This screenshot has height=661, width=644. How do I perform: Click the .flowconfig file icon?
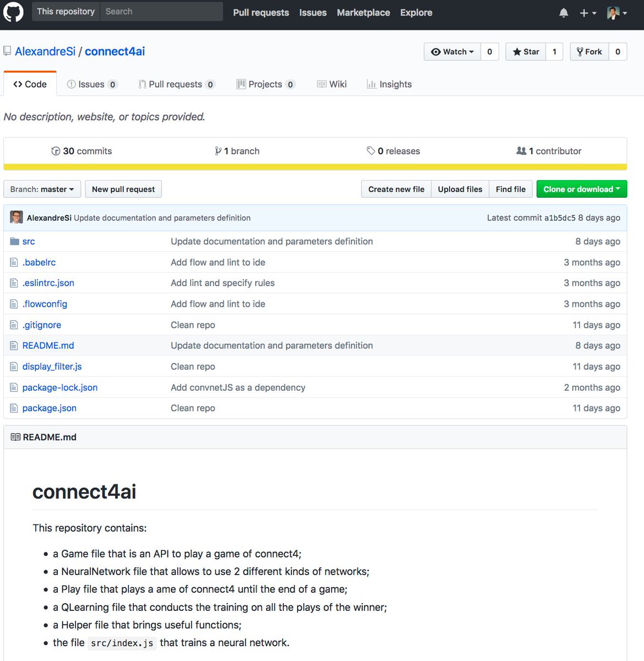[14, 304]
